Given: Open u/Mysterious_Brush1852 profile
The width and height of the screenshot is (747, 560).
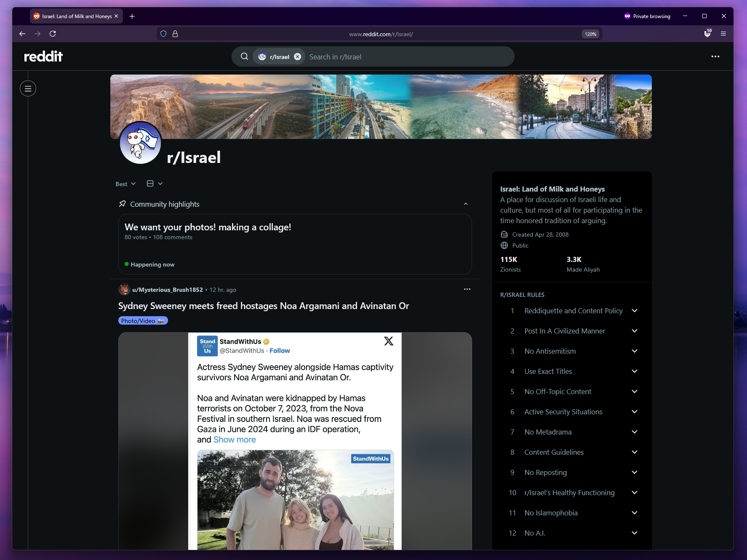Looking at the screenshot, I should point(168,290).
